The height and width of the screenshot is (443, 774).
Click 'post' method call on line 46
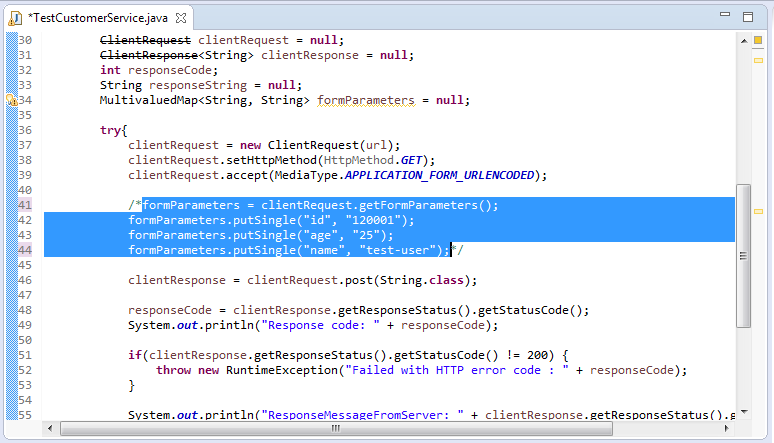[358, 280]
